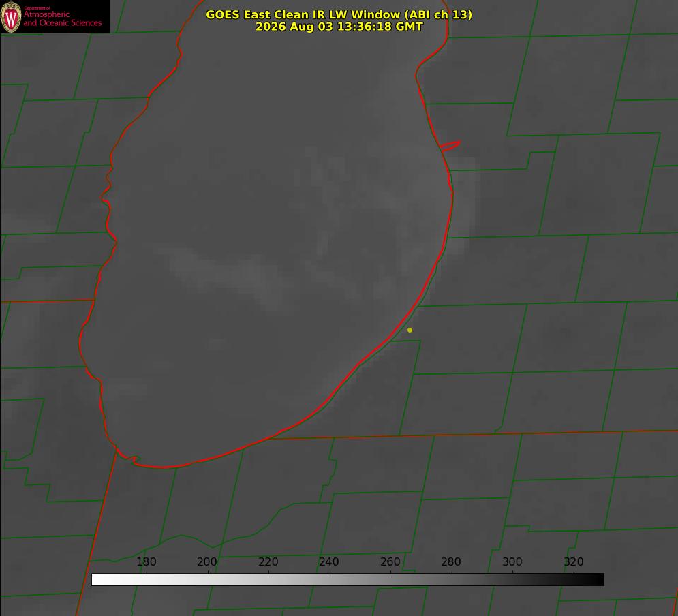Image resolution: width=678 pixels, height=616 pixels.
Task: Click the 300 colorbar tick label
Action: [x=512, y=561]
